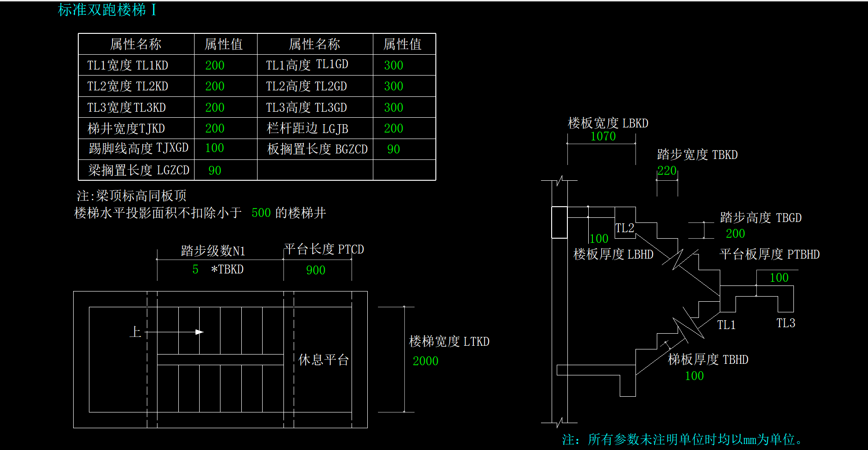Click tread width TBKD value 220
The image size is (868, 450).
pyautogui.click(x=667, y=171)
